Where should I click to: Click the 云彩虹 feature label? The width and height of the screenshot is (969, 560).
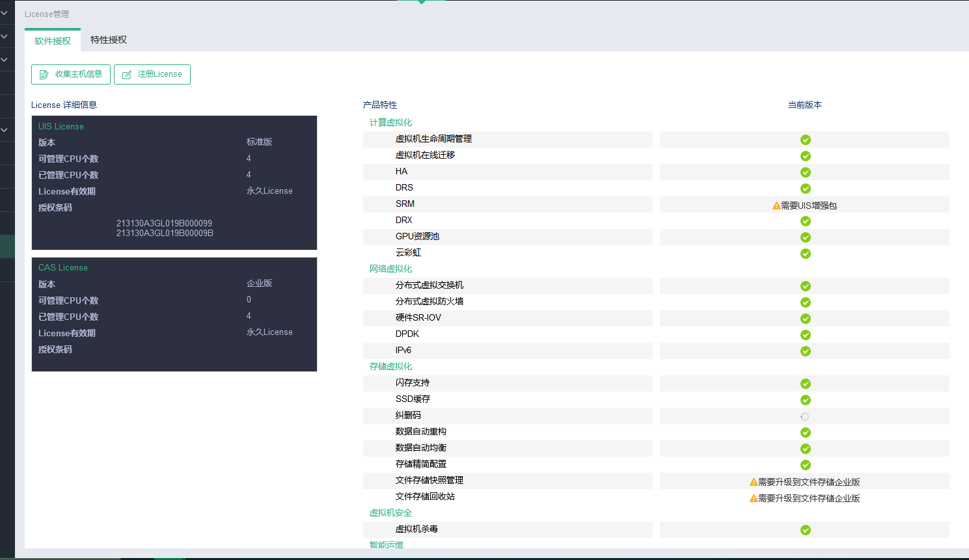(x=408, y=252)
